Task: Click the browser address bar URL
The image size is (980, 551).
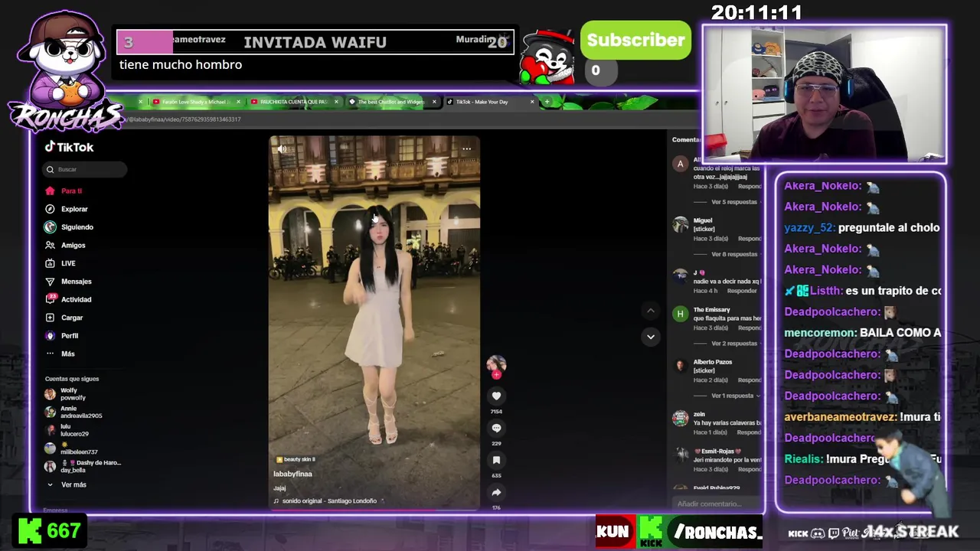Action: click(x=184, y=119)
